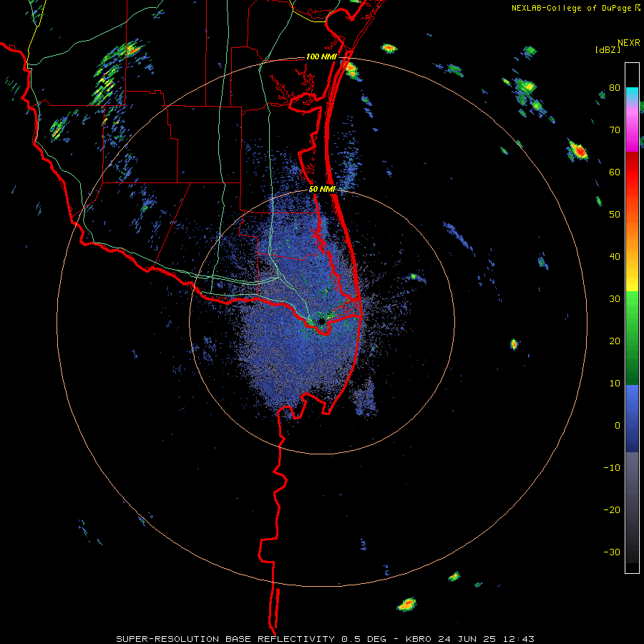Click the 100 NMI range ring label
644x644 pixels.
pyautogui.click(x=321, y=57)
